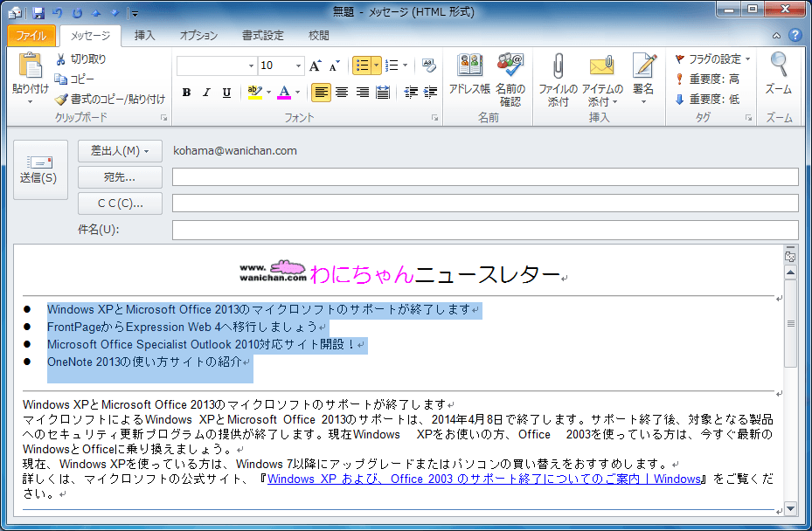The height and width of the screenshot is (531, 812).
Task: Switch to Message (メッセージ) tab
Action: 90,35
